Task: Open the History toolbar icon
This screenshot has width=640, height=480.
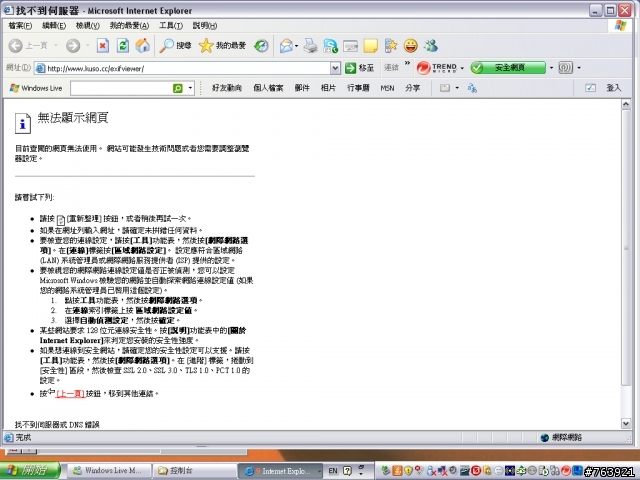Action: 261,45
